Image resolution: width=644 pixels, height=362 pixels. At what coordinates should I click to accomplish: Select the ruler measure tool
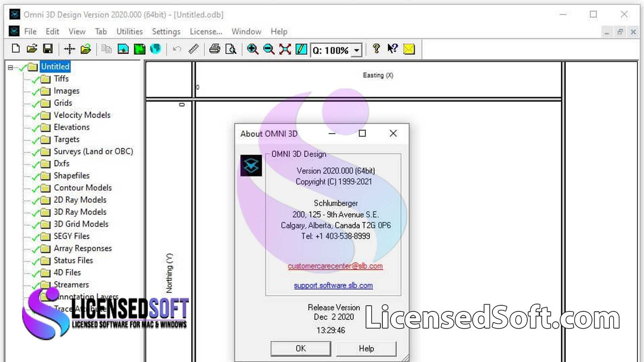[194, 49]
